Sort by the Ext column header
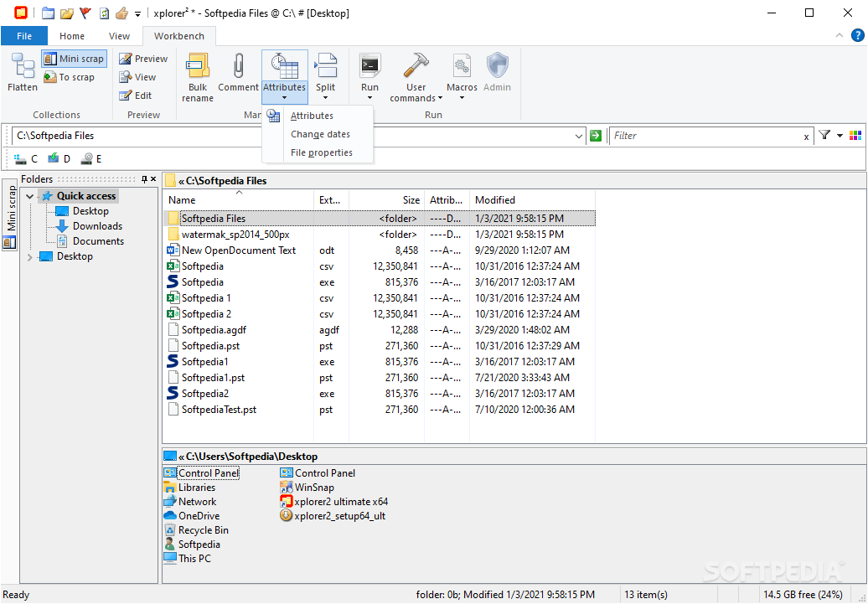This screenshot has width=868, height=604. pos(331,200)
